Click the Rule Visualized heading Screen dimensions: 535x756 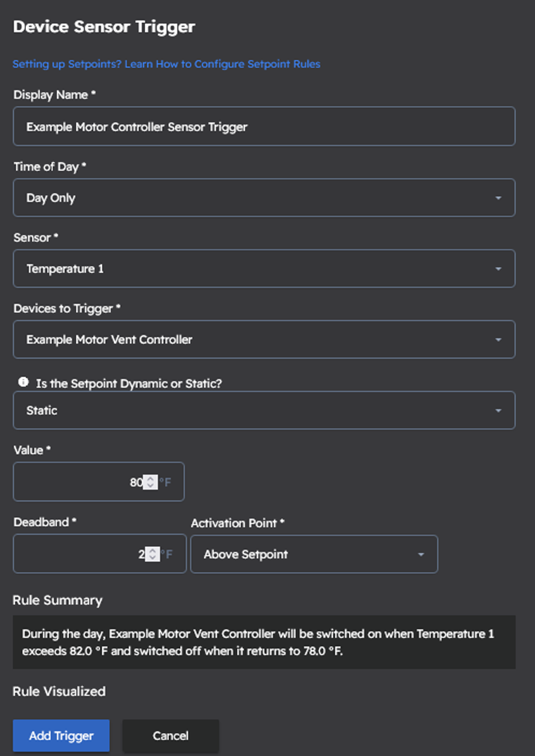click(59, 691)
